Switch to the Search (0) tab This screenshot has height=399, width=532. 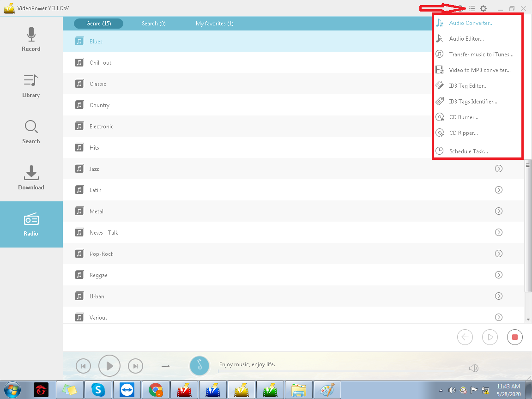tap(154, 24)
